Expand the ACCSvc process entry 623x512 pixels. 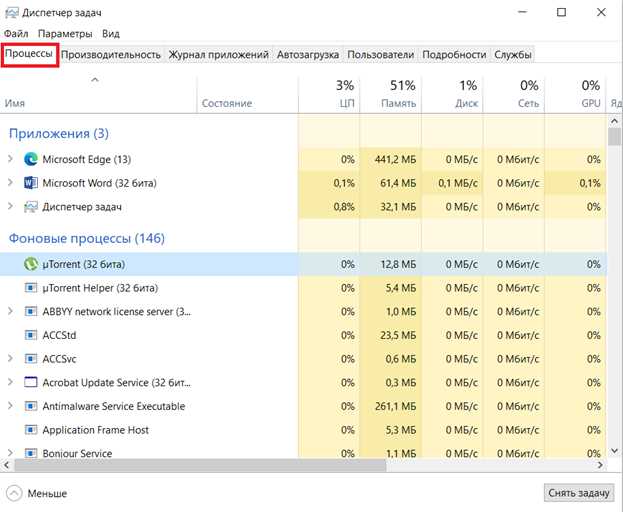click(10, 359)
